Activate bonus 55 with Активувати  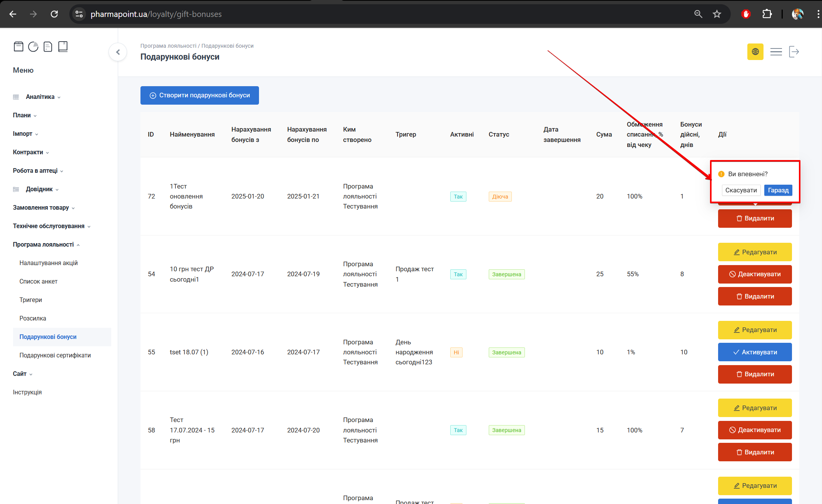click(755, 352)
